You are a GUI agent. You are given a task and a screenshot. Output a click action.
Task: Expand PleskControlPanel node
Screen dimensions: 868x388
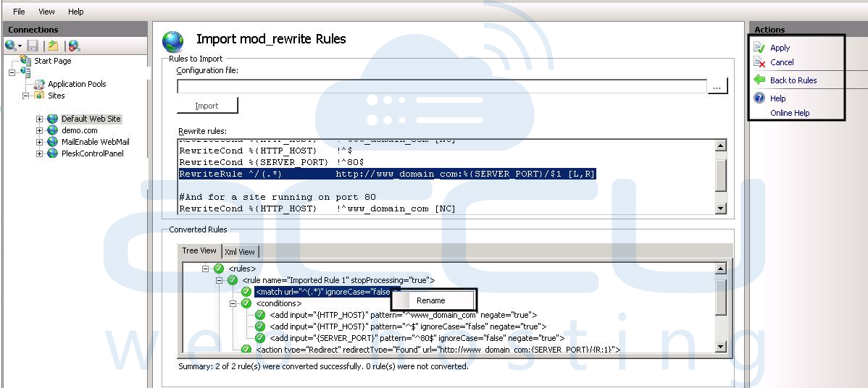(39, 153)
